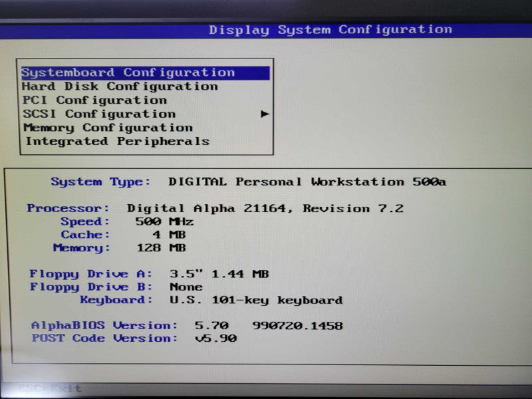Viewport: 532px width, 399px height.
Task: Click the 990720.1458 build value
Action: coord(297,326)
